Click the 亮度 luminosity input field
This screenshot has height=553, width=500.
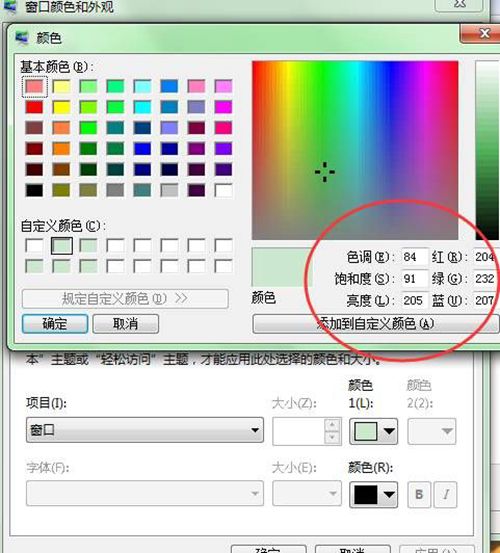pos(415,300)
